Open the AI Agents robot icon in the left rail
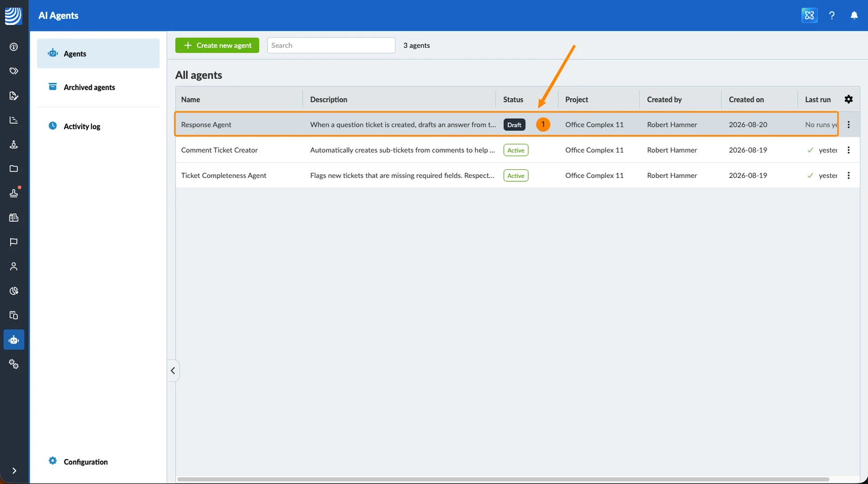 pyautogui.click(x=14, y=340)
